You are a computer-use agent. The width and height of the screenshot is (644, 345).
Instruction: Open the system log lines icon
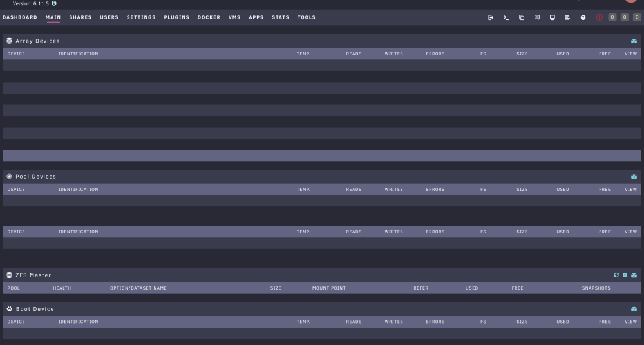(567, 17)
